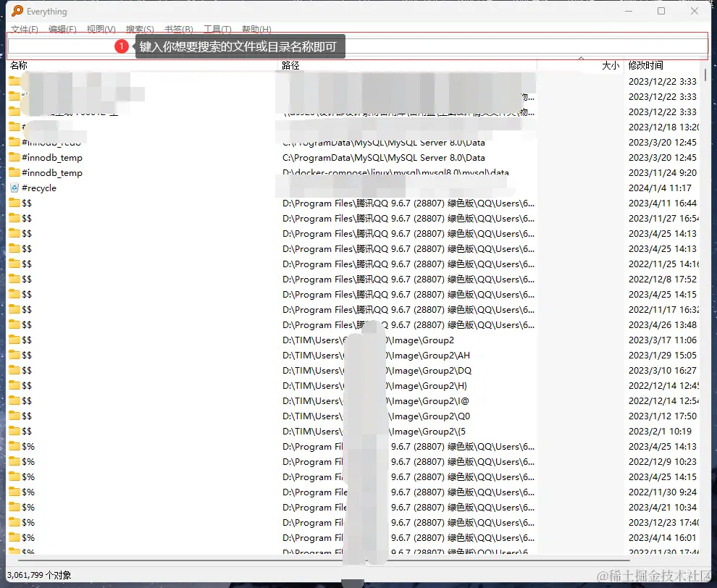Click the vertical scrollbar thumb of results list
The image size is (717, 588).
705,75
